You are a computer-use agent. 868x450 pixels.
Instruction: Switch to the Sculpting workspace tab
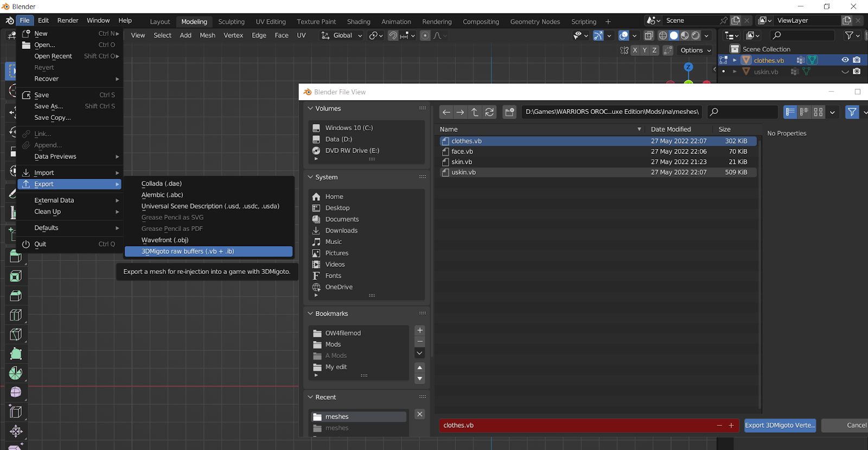coord(231,22)
